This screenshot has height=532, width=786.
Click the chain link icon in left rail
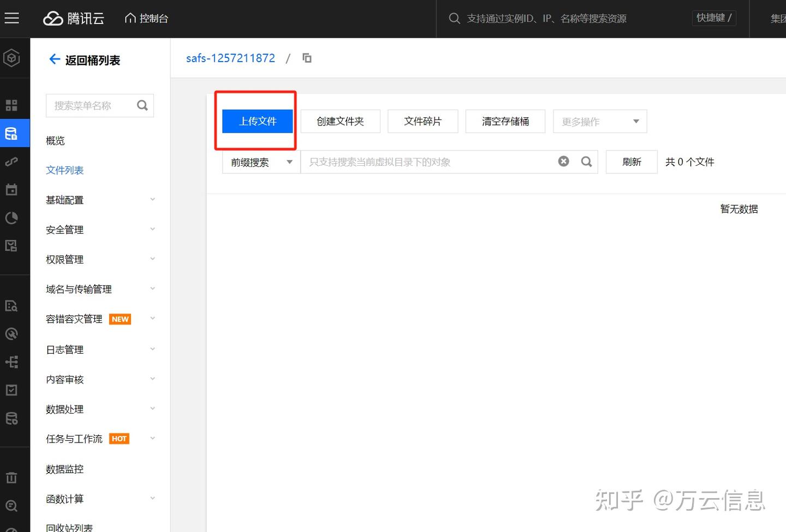pyautogui.click(x=11, y=162)
